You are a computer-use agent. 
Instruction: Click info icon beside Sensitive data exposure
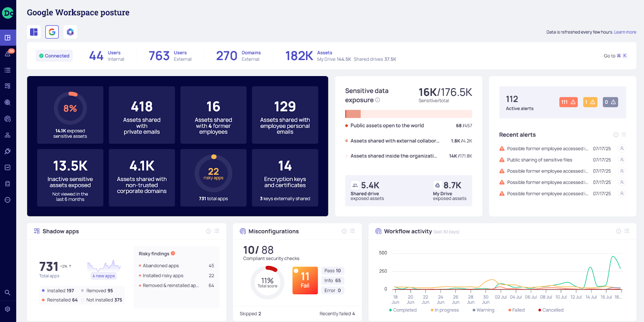[x=378, y=100]
